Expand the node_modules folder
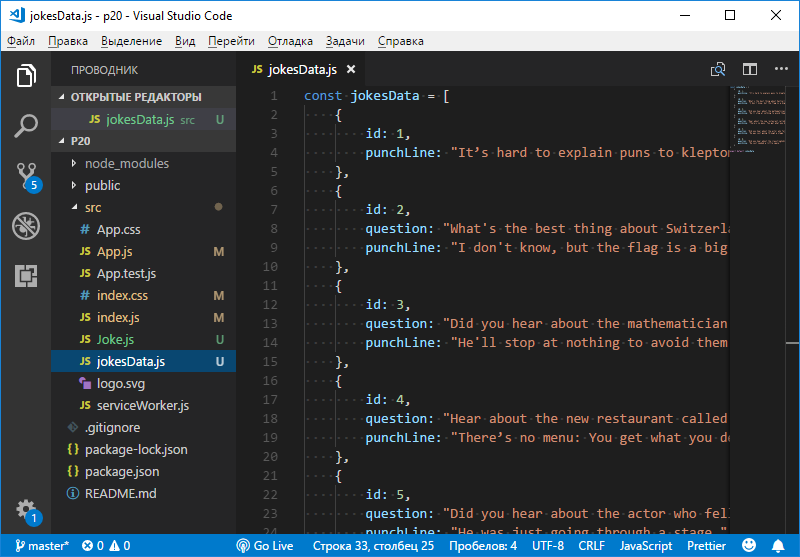Screen dimensions: 800x557 point(127,163)
